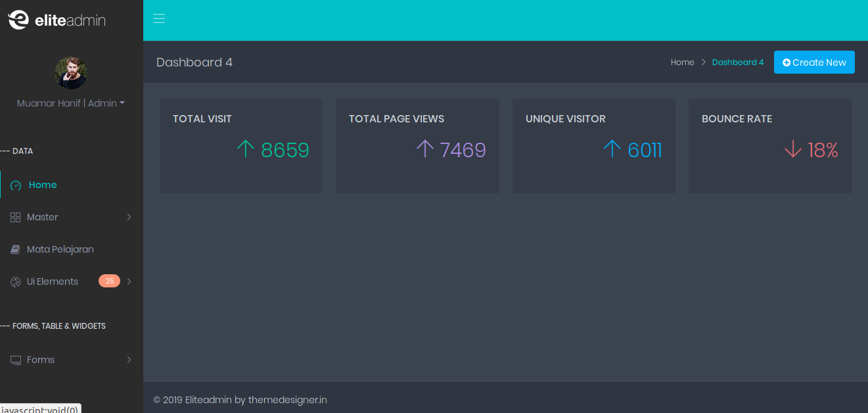Click the eliteadmin logo icon

(x=18, y=19)
